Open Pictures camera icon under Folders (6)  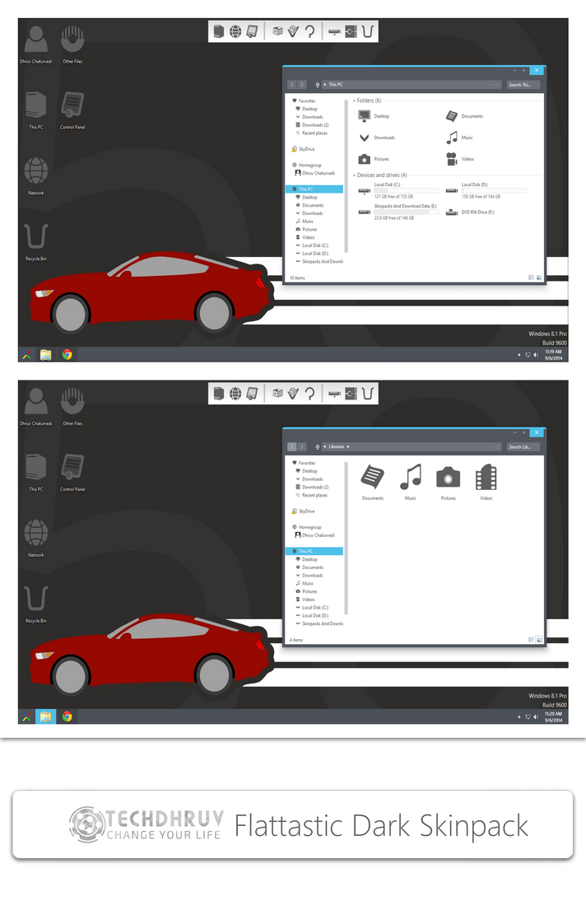pyautogui.click(x=364, y=159)
